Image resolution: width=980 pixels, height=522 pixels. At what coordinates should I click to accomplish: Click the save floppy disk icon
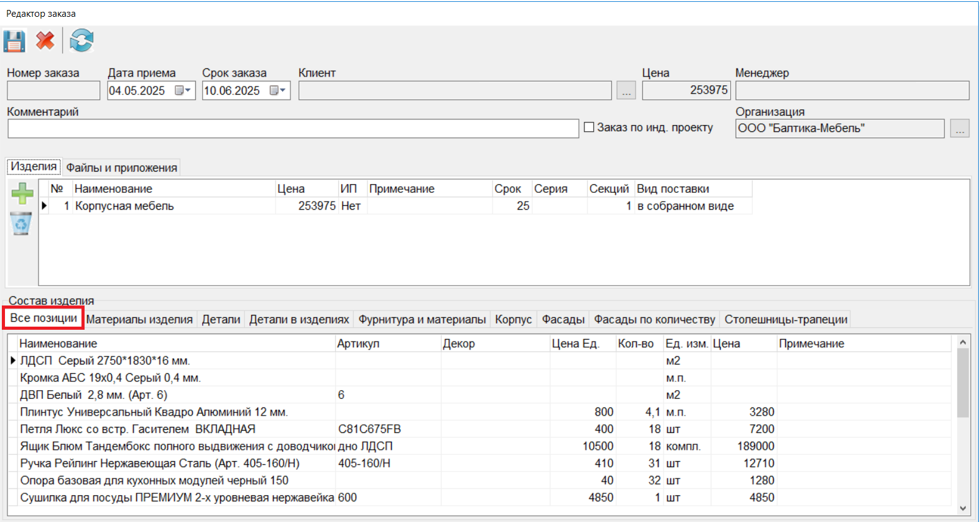(14, 41)
